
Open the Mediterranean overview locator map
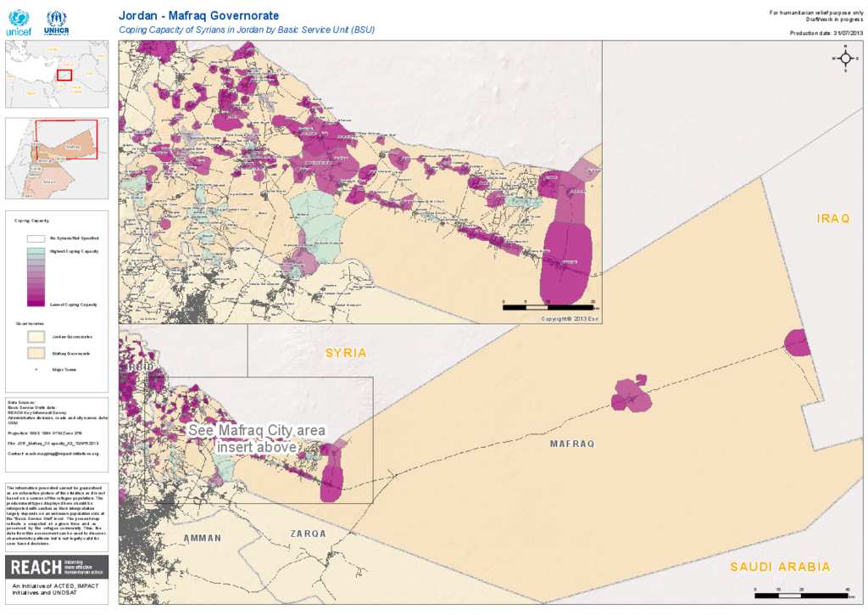[x=56, y=75]
